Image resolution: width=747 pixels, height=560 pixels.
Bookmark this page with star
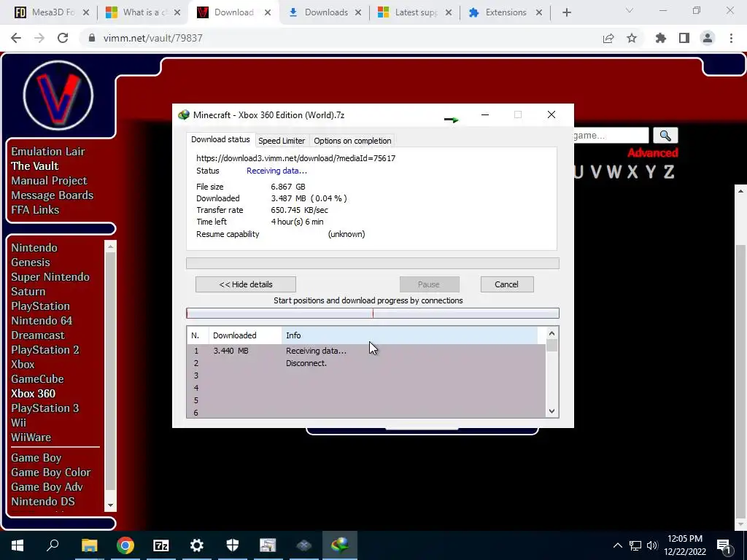[632, 38]
